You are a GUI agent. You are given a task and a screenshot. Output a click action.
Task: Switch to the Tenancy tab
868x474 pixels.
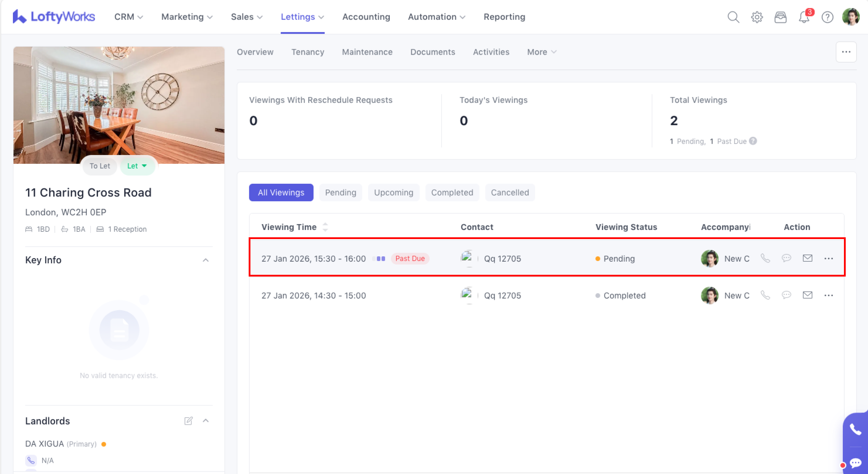point(307,52)
